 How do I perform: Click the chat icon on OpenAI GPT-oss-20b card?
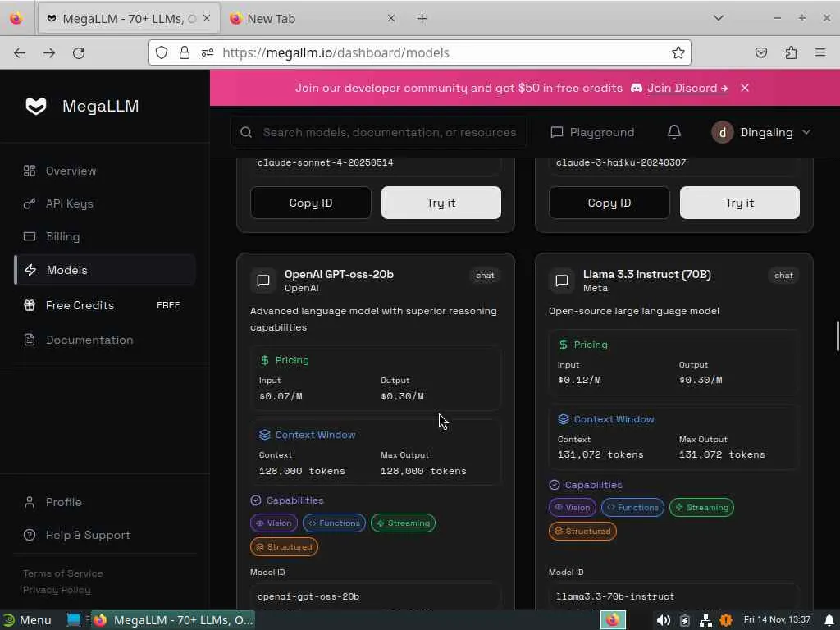[263, 281]
